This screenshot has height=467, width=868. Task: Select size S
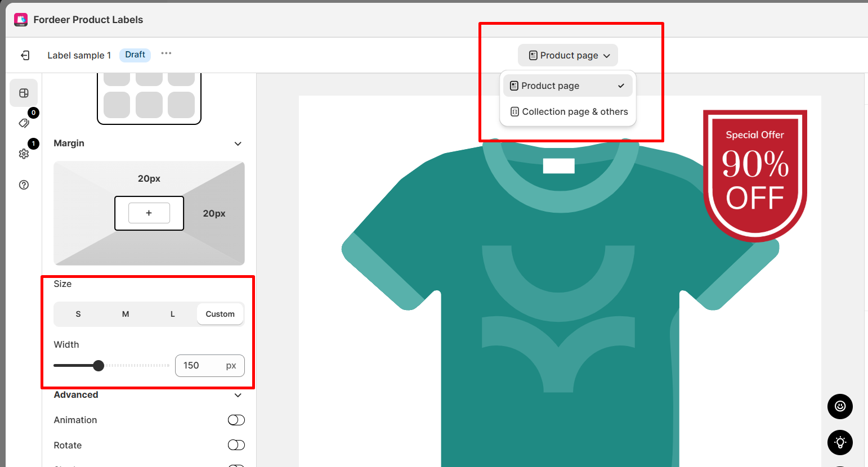coord(78,314)
